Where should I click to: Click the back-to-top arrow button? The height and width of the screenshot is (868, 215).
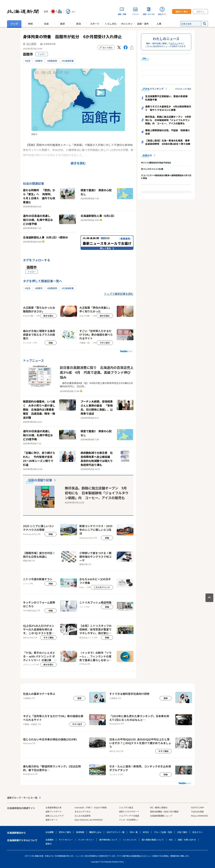pyautogui.click(x=209, y=597)
